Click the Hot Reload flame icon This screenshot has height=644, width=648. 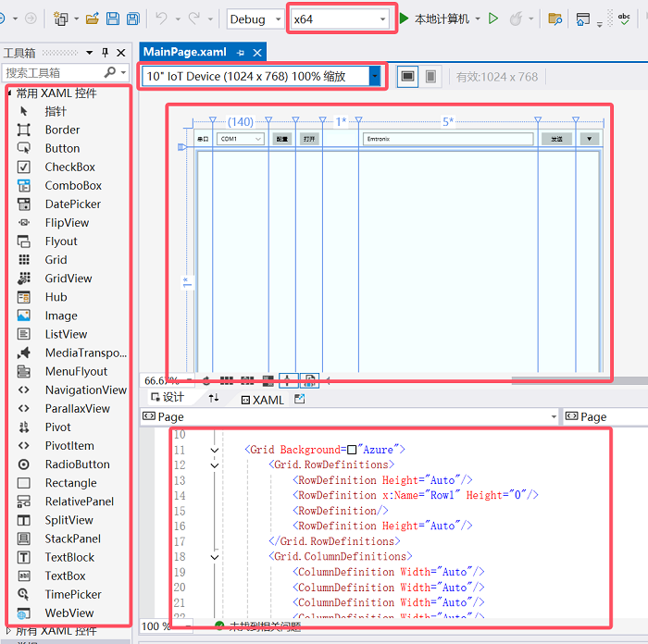point(516,19)
